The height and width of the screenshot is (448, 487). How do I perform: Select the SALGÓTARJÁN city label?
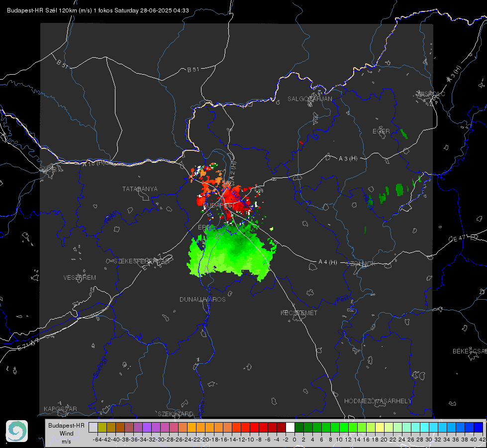(309, 99)
